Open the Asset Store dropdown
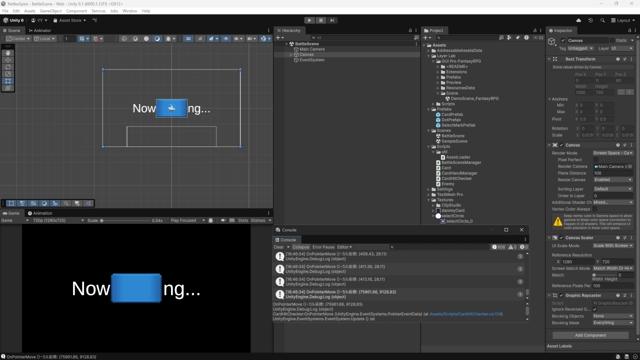The width and height of the screenshot is (640, 360). (x=70, y=20)
